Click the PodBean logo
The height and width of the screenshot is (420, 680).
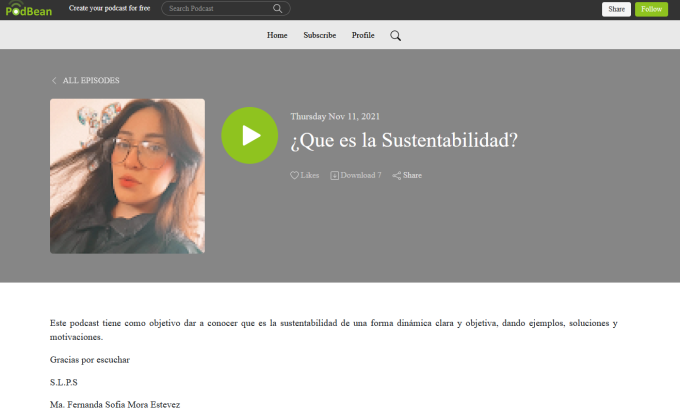(29, 9)
